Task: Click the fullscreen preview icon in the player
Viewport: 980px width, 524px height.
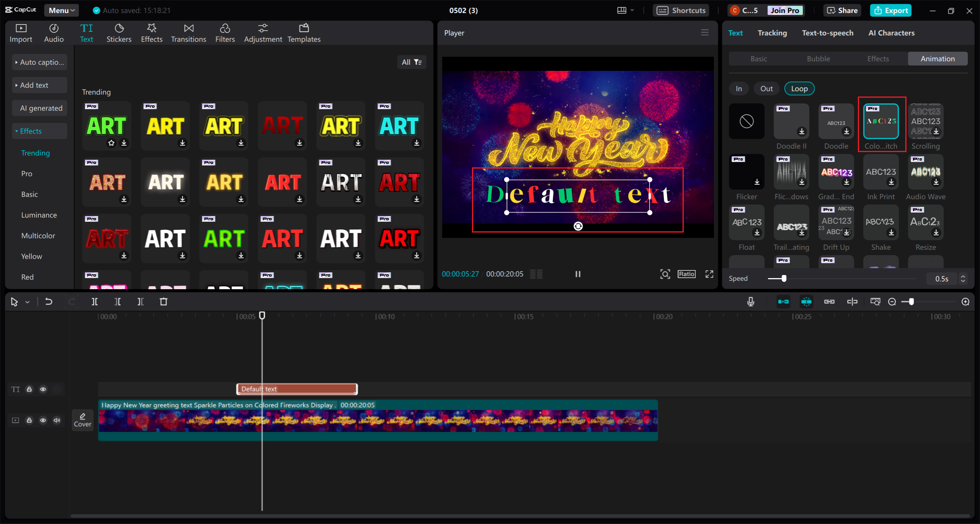Action: [709, 274]
